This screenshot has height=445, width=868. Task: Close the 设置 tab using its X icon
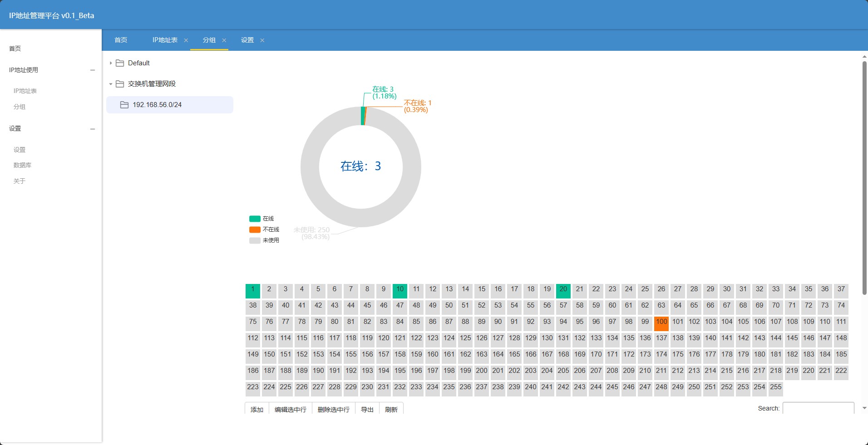pos(262,40)
